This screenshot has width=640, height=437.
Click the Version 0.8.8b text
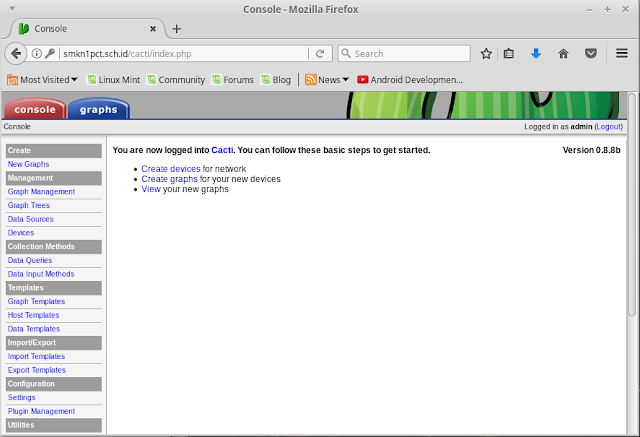pos(591,150)
